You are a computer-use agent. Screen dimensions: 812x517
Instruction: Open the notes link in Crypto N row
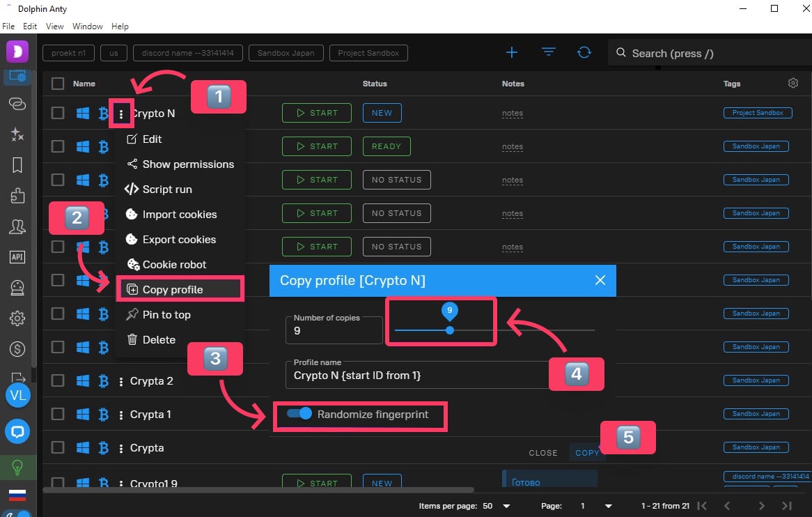point(512,113)
